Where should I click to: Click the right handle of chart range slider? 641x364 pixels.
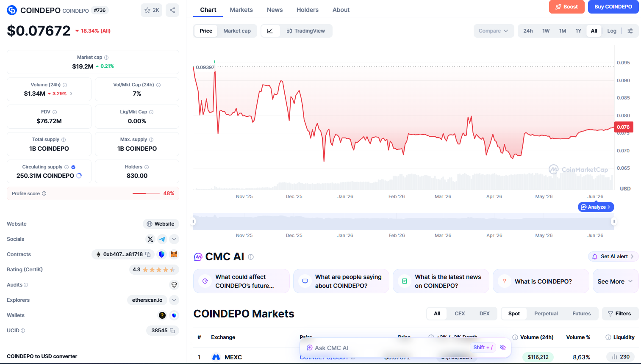tap(613, 221)
